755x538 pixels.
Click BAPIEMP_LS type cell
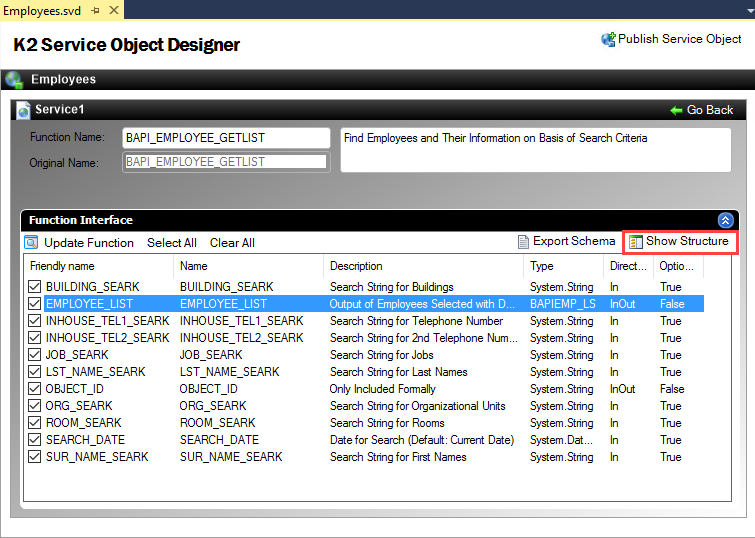563,304
